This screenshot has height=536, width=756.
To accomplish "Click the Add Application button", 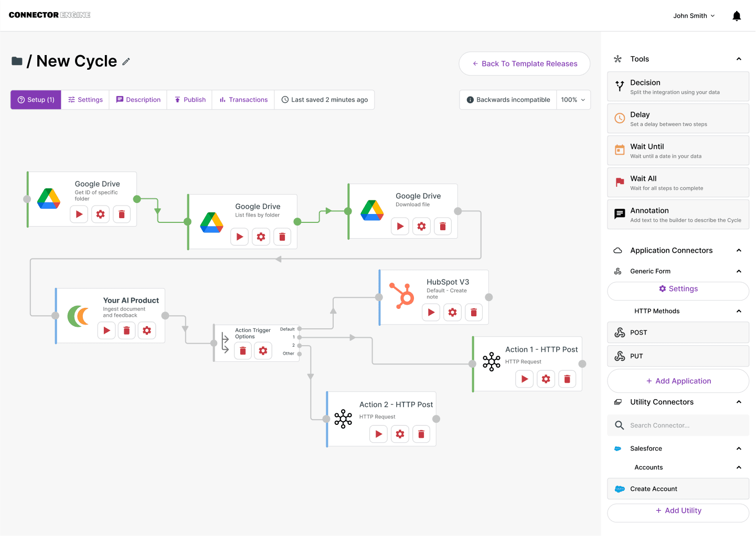I will [678, 381].
